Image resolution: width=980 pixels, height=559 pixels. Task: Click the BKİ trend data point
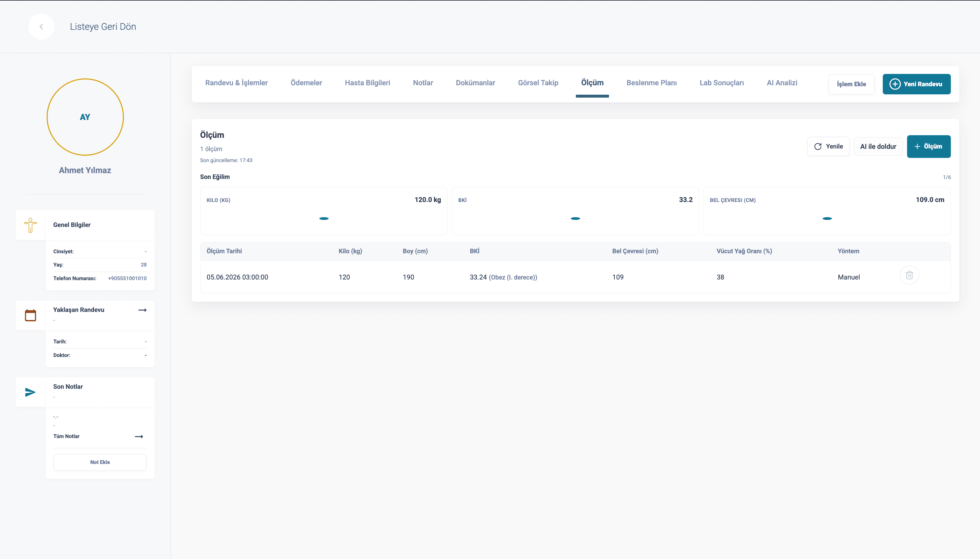(575, 219)
